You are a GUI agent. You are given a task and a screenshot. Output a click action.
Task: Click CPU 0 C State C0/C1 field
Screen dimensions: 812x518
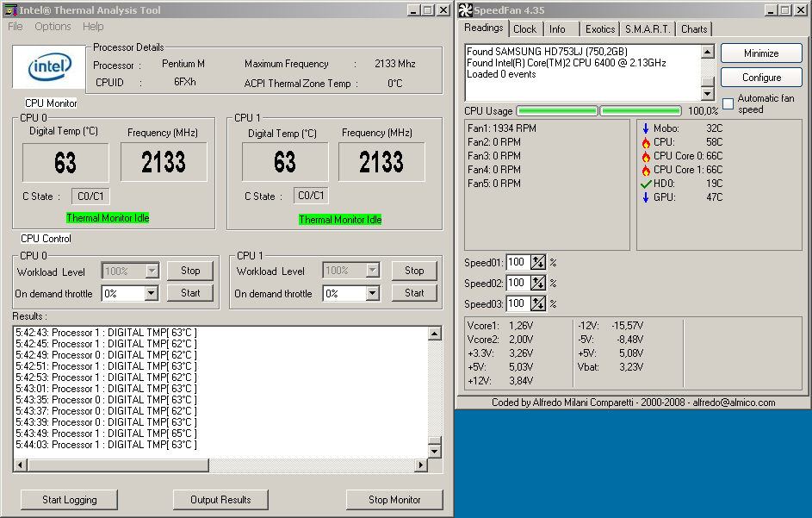[x=90, y=197]
